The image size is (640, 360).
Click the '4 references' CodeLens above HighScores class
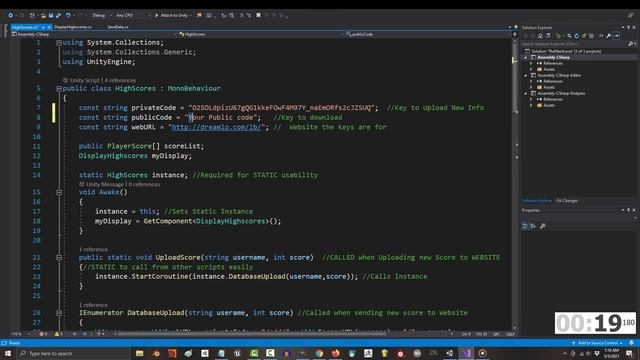pyautogui.click(x=120, y=80)
